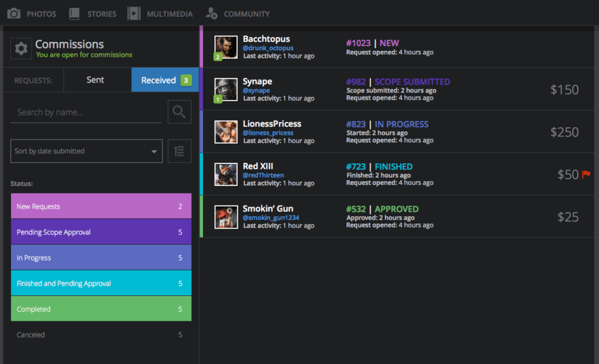
Task: Open the Community people icon
Action: coord(211,13)
